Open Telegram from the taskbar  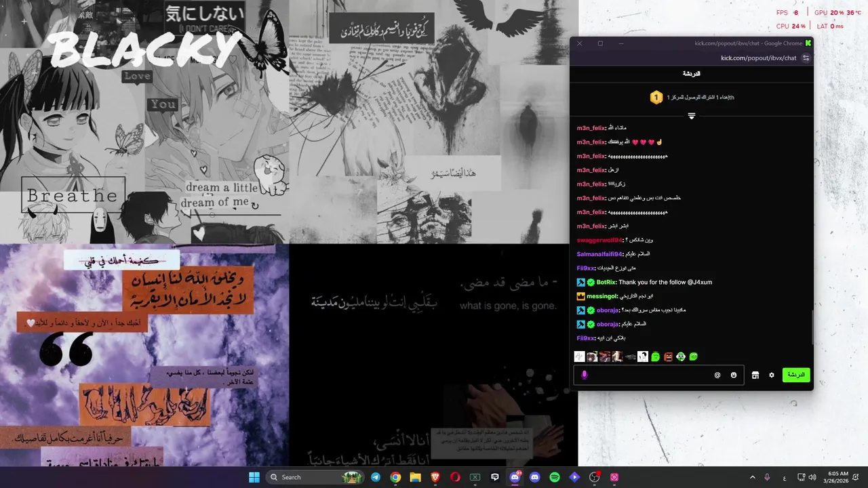376,477
